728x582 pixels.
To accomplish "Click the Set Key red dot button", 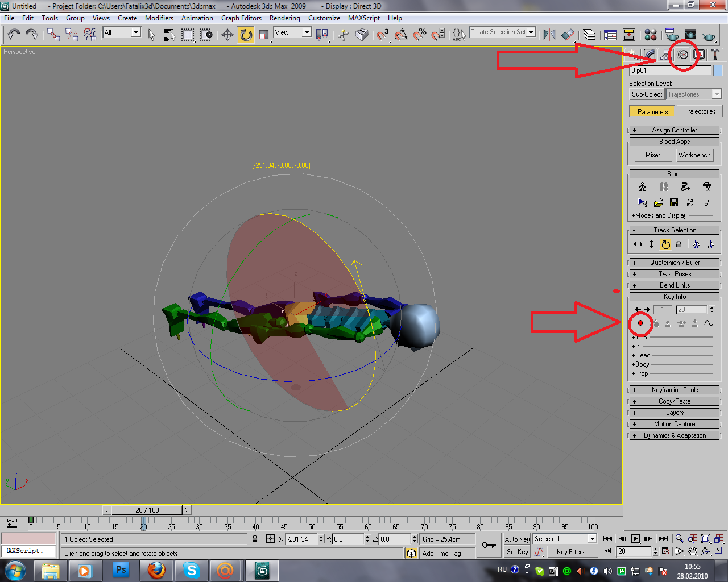I will coord(640,323).
